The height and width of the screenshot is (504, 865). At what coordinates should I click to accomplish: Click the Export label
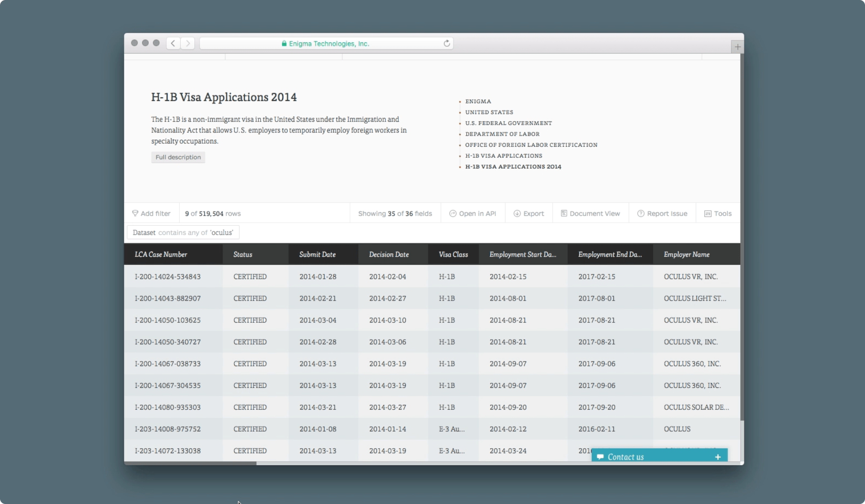coord(533,214)
